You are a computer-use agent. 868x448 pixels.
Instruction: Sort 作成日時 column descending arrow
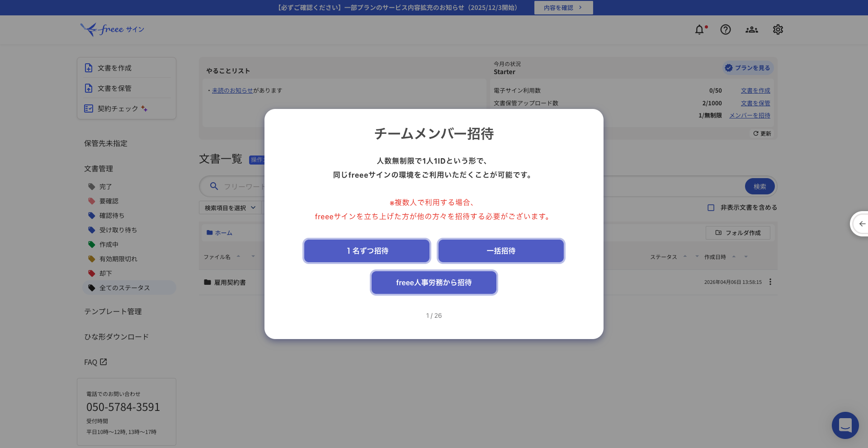point(746,256)
